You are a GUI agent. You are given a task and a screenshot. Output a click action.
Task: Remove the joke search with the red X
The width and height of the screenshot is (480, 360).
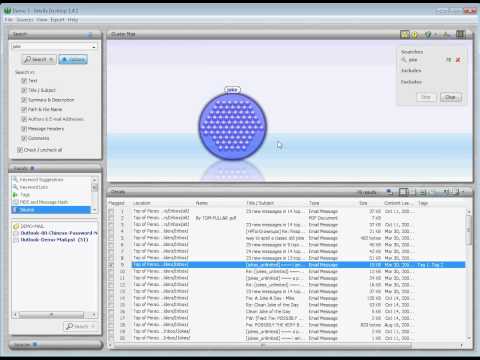pos(458,60)
